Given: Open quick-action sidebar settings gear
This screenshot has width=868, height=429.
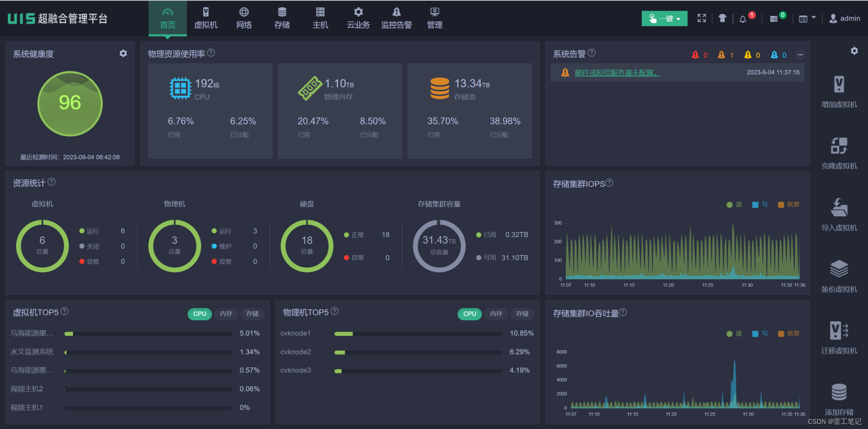Looking at the screenshot, I should [x=854, y=51].
